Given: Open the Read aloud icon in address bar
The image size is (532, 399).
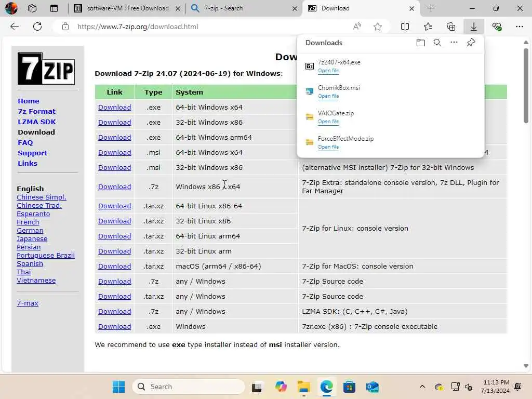Looking at the screenshot, I should coord(357,26).
